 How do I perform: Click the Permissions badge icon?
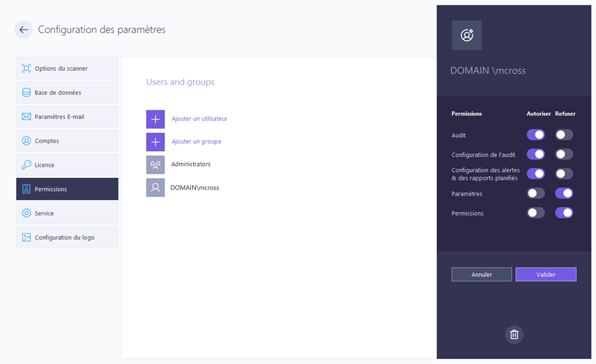26,189
